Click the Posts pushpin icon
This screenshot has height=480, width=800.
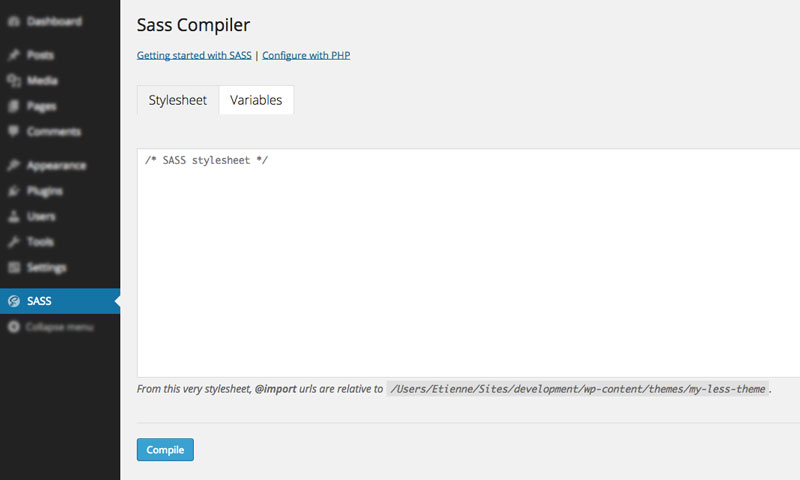tap(14, 55)
